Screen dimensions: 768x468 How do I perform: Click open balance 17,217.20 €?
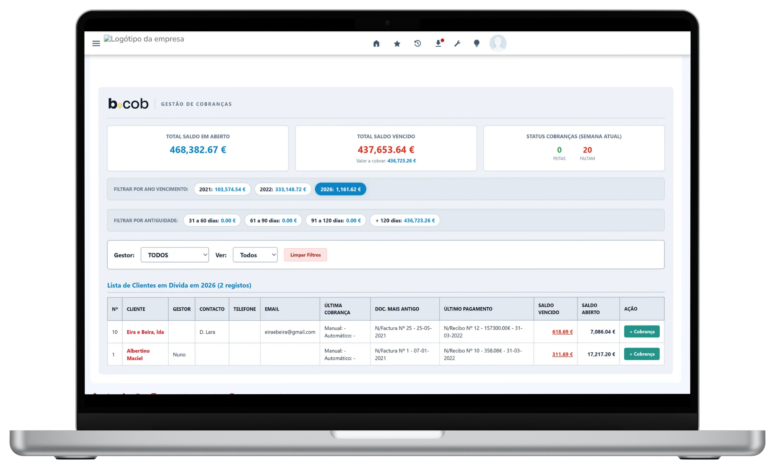click(601, 354)
